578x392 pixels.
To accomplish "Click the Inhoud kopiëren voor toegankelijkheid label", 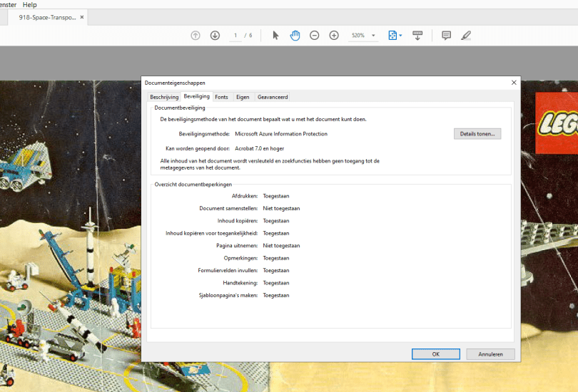I will point(212,233).
